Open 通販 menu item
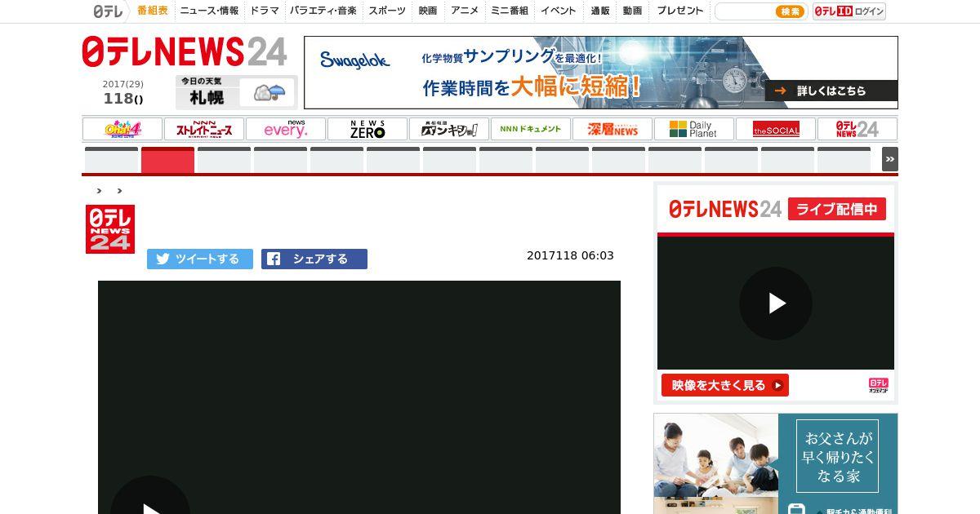980x514 pixels. coord(600,11)
